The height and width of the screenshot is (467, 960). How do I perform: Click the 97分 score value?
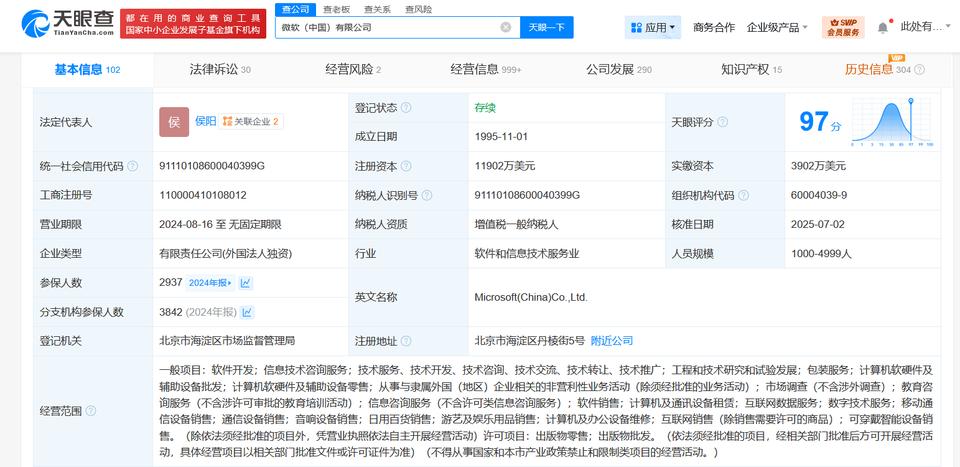pos(820,122)
